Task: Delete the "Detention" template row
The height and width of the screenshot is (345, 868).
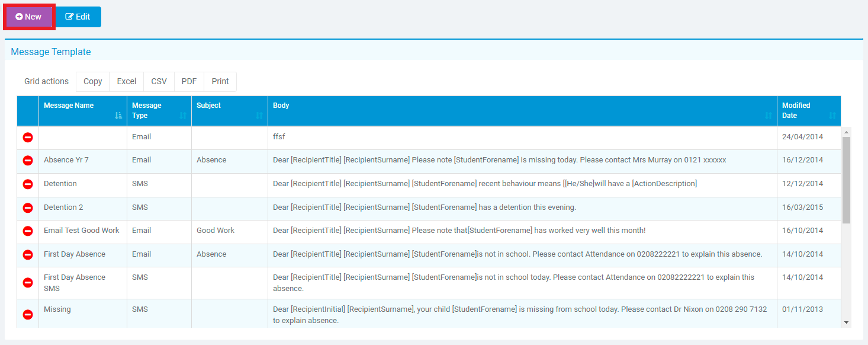Action: click(27, 184)
